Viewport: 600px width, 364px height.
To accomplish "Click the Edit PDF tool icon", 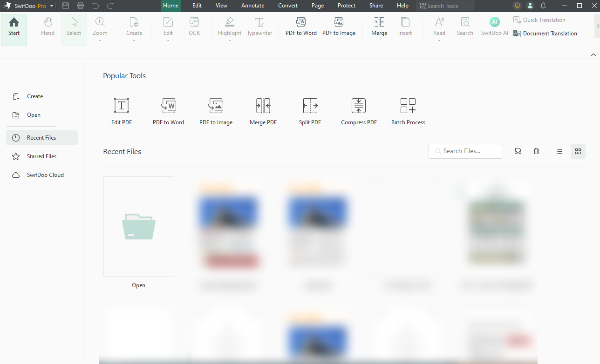I will pos(122,106).
